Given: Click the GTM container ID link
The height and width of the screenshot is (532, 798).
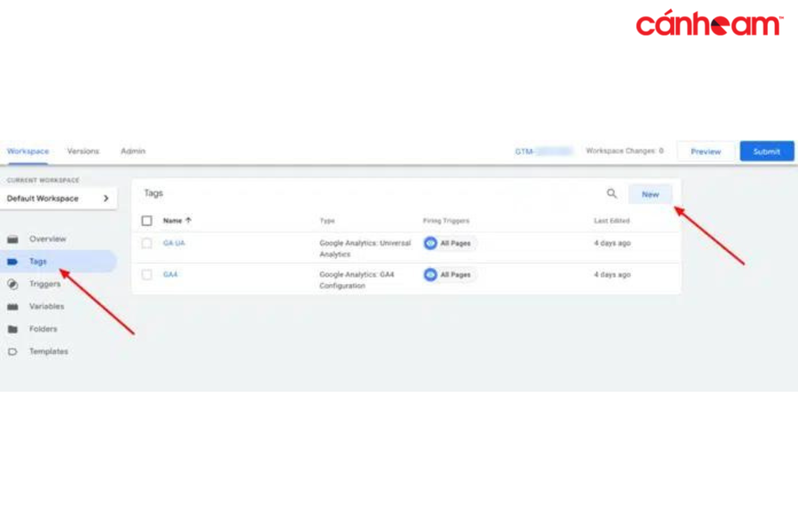Looking at the screenshot, I should coord(544,152).
